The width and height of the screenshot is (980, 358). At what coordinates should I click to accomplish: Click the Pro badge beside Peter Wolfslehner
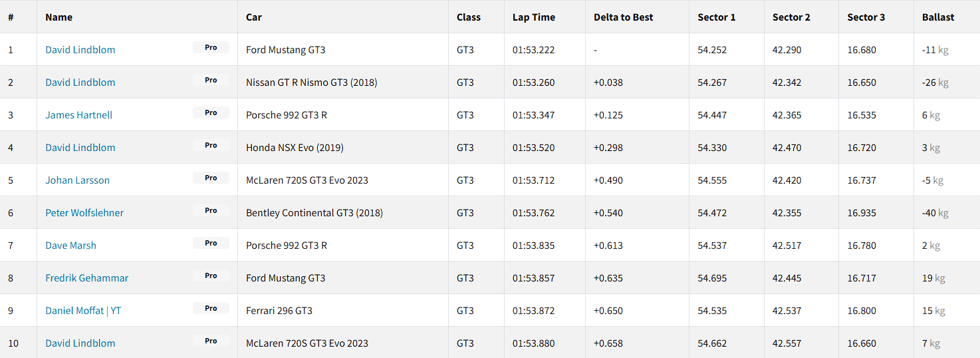[x=211, y=211]
